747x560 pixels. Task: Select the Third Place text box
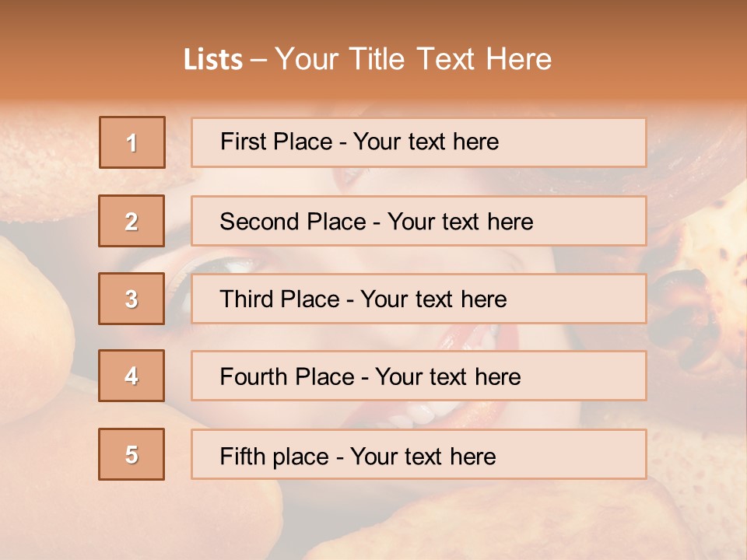[x=419, y=299]
